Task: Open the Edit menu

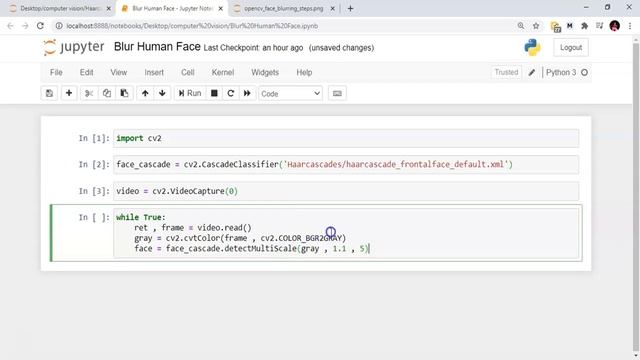Action: pos(86,72)
